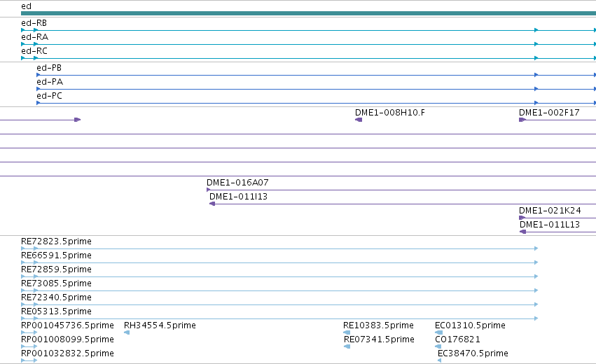596x364 pixels.
Task: Click the DME1-021K24 start arrow glyph
Action: (522, 218)
